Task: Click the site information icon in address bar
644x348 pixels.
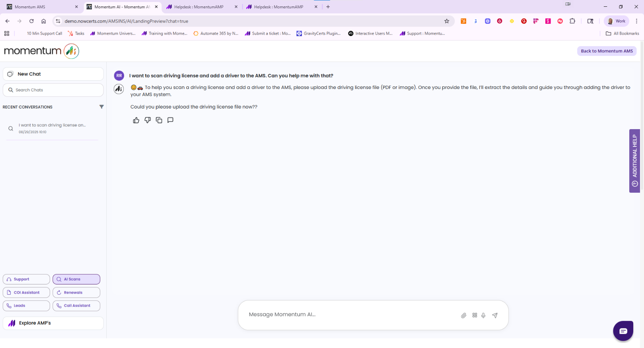Action: click(x=58, y=21)
